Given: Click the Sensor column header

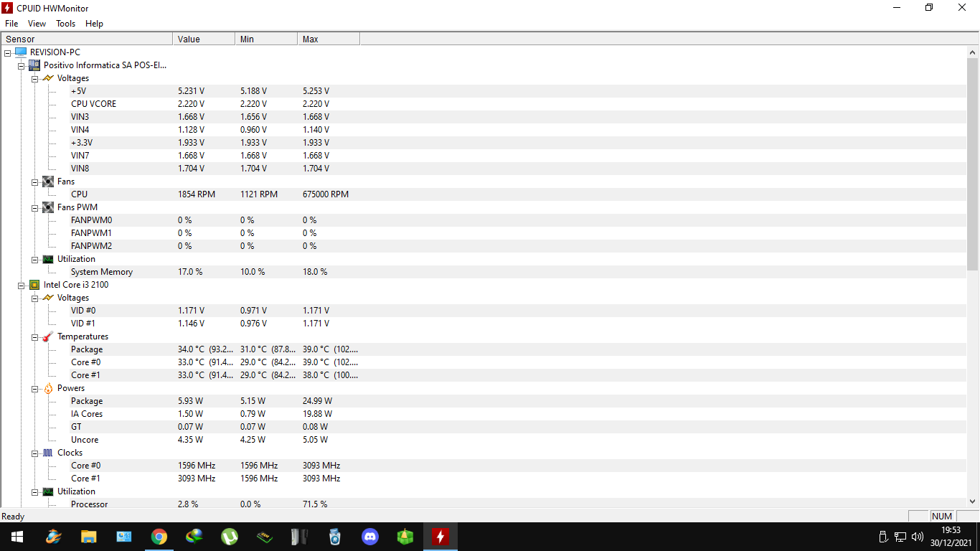Looking at the screenshot, I should [x=87, y=39].
